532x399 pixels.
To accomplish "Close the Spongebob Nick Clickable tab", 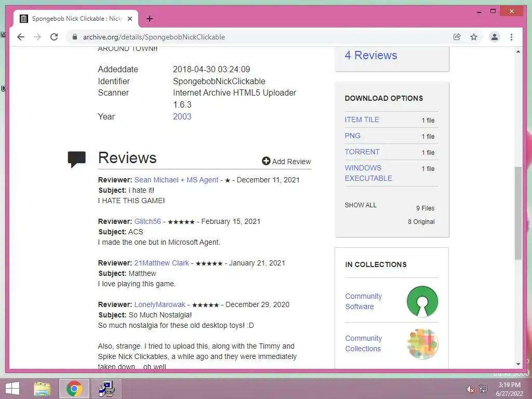I will pyautogui.click(x=129, y=19).
